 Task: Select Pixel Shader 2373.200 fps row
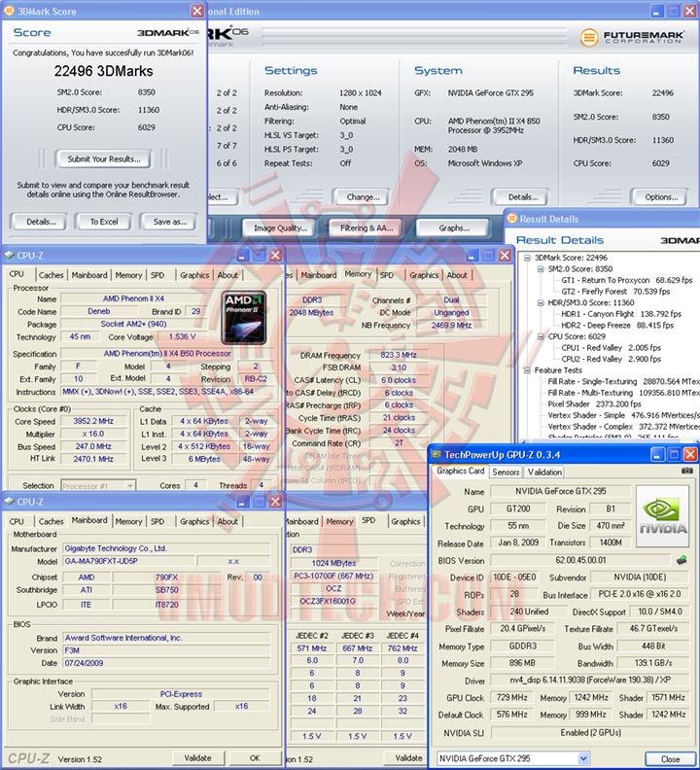(594, 404)
